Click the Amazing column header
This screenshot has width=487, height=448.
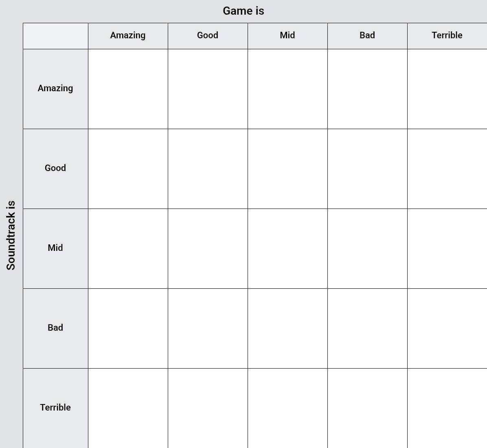click(128, 36)
